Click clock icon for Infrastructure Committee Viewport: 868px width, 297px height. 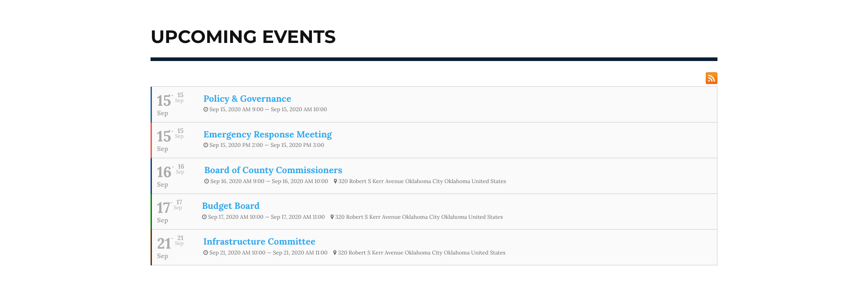pyautogui.click(x=206, y=253)
